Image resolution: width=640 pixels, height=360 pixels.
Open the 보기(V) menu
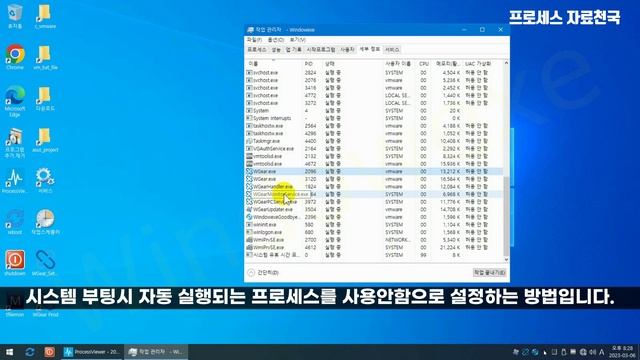click(298, 40)
